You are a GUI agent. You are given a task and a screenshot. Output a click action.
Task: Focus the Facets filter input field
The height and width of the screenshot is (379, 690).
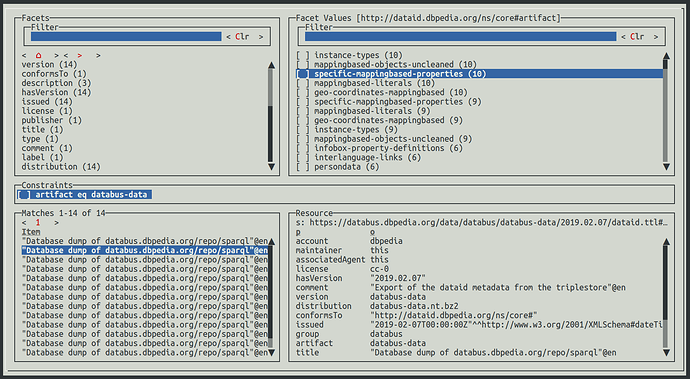[x=126, y=37]
